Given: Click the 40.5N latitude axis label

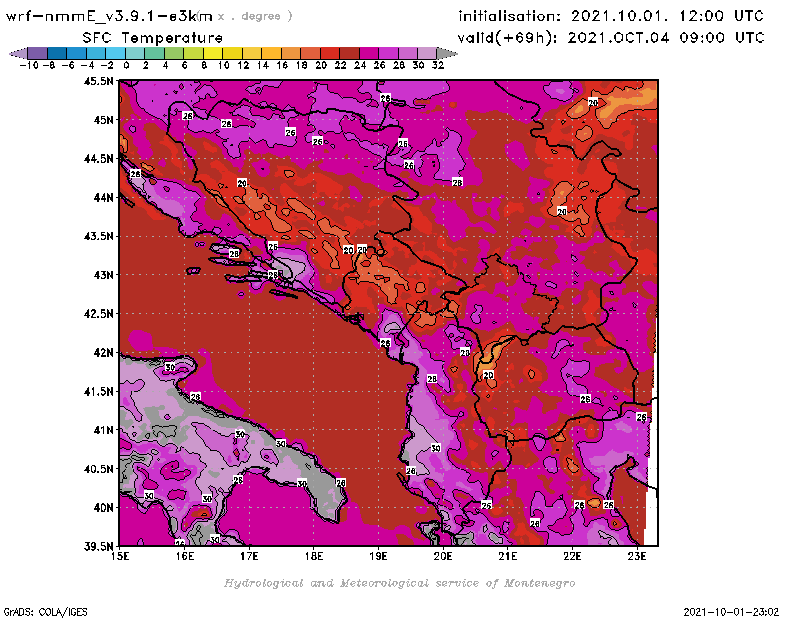Looking at the screenshot, I should point(98,469).
